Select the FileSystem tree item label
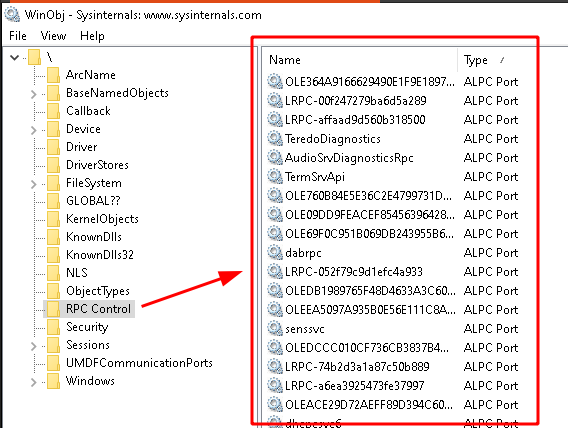The width and height of the screenshot is (568, 428). pyautogui.click(x=93, y=183)
